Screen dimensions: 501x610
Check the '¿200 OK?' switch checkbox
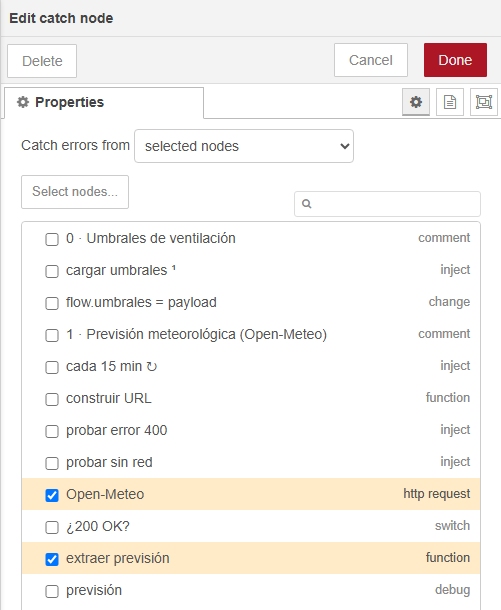(52, 527)
